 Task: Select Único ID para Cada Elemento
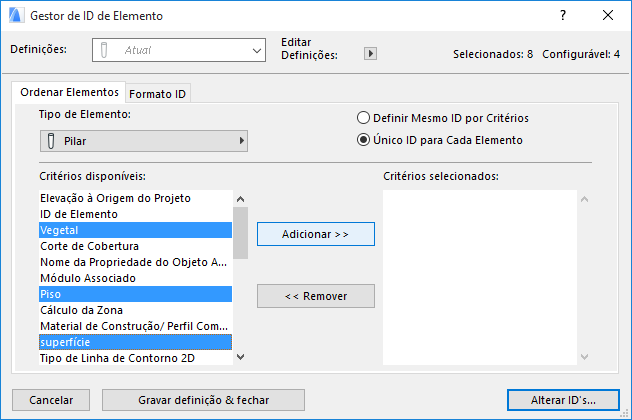[363, 140]
